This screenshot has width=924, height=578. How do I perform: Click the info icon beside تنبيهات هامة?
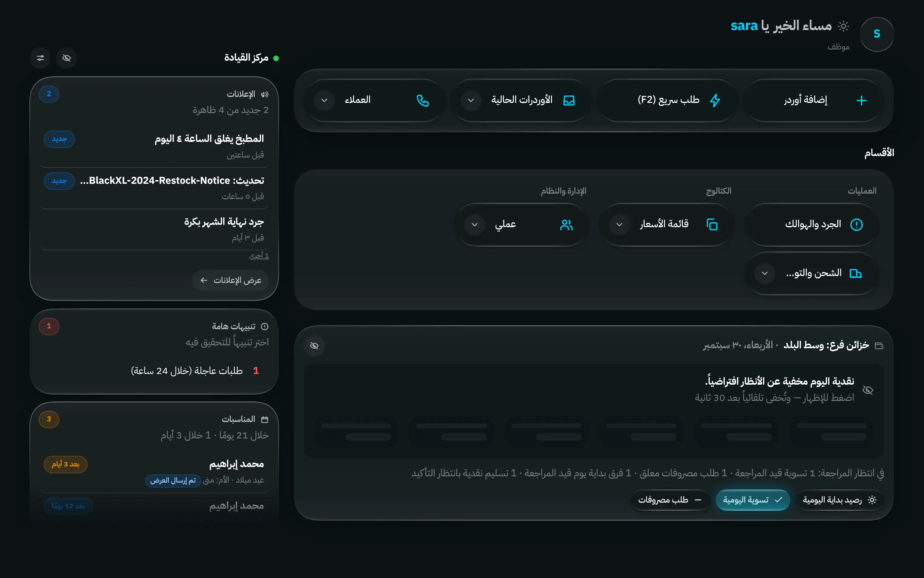click(x=264, y=327)
